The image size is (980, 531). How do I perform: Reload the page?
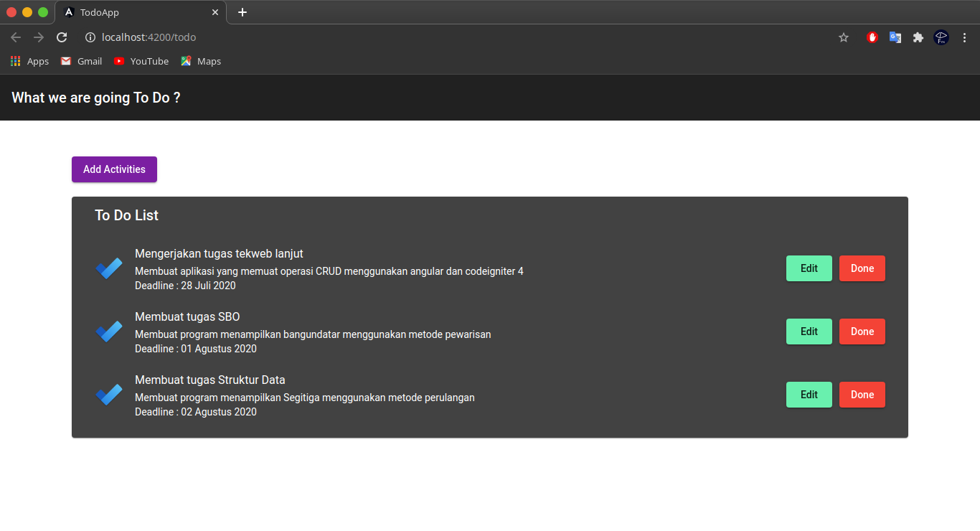[x=62, y=37]
